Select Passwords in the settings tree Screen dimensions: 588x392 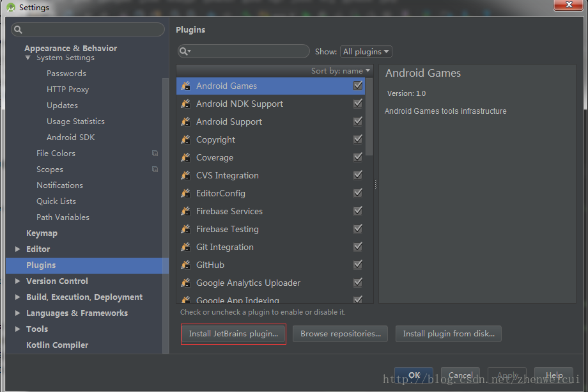66,73
